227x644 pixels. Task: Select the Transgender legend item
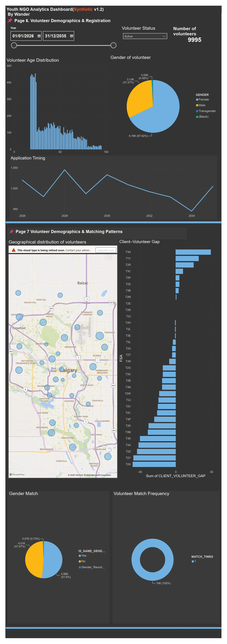206,111
